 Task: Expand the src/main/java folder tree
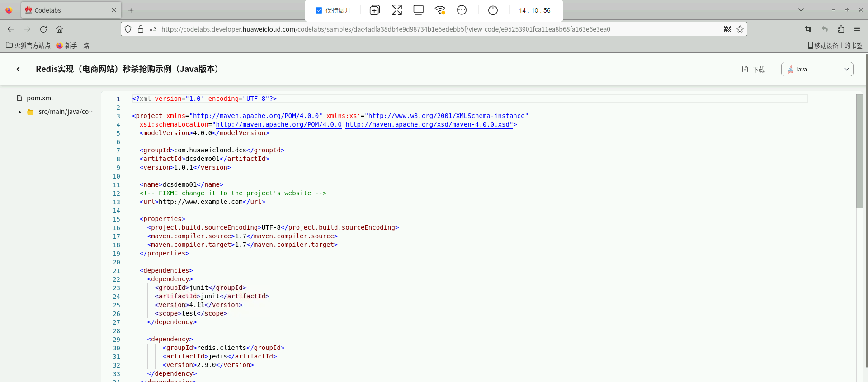[20, 112]
